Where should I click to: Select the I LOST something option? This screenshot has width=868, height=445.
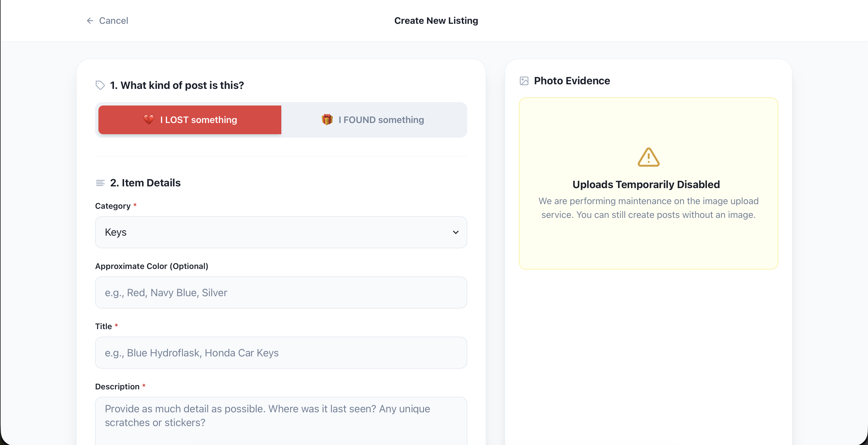click(x=189, y=120)
